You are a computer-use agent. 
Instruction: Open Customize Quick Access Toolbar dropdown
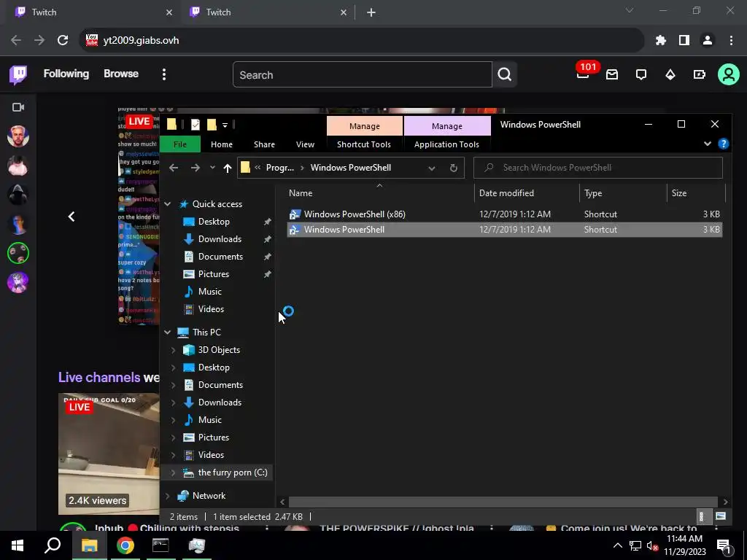point(225,125)
